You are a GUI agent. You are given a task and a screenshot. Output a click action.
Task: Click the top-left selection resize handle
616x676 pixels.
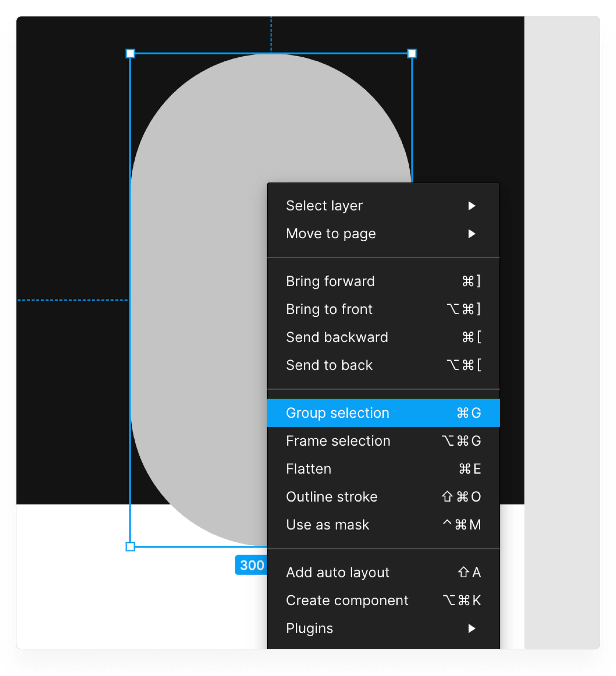point(130,54)
